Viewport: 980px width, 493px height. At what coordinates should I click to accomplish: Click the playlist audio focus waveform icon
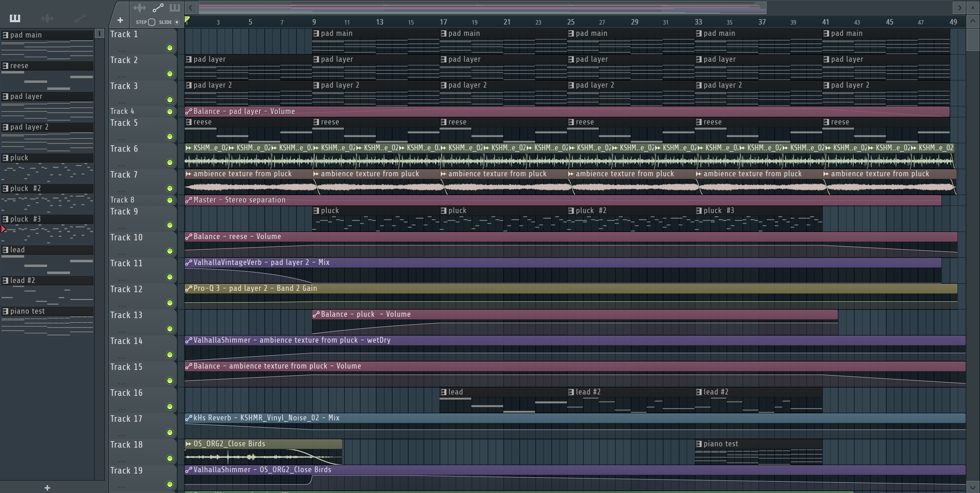pos(140,8)
